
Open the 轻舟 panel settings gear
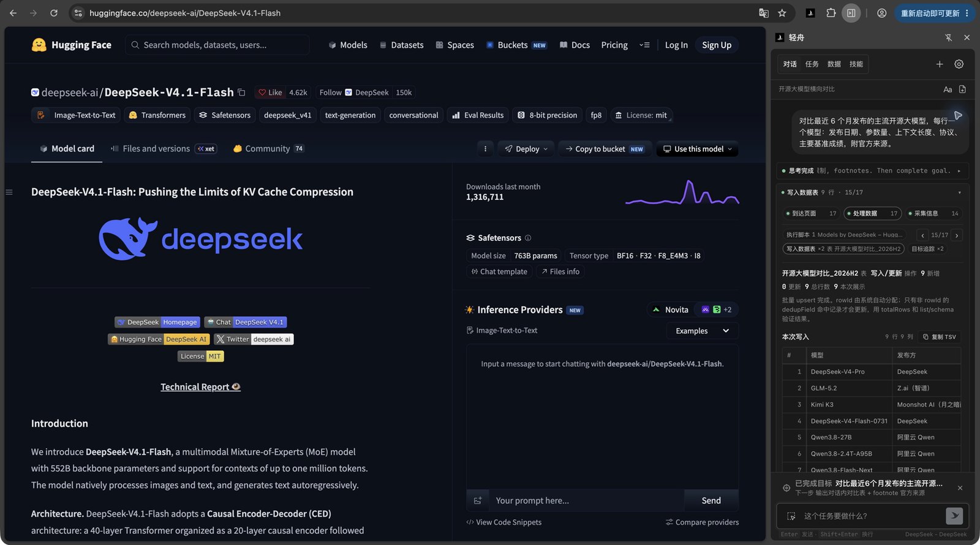(x=959, y=64)
